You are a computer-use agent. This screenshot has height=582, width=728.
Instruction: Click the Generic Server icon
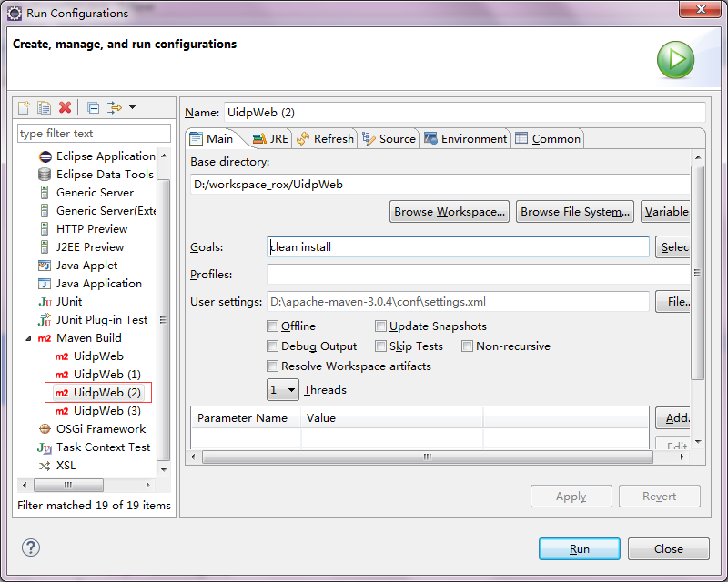(45, 193)
